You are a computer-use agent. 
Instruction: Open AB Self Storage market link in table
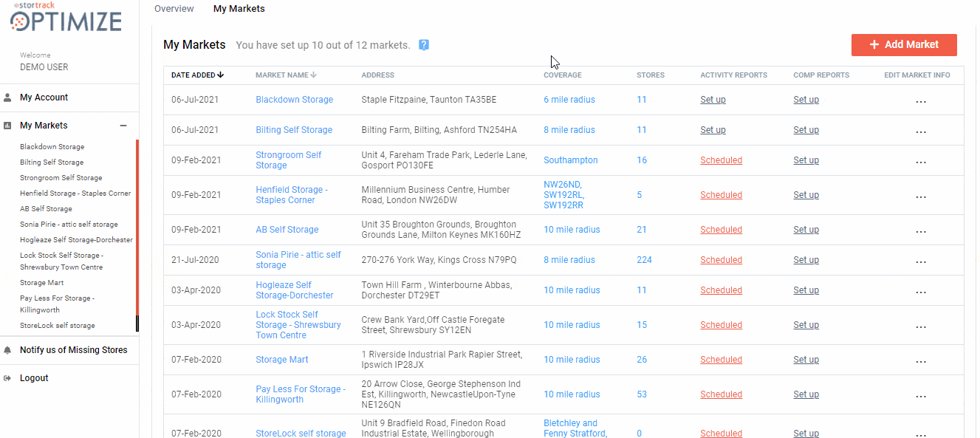coord(287,230)
